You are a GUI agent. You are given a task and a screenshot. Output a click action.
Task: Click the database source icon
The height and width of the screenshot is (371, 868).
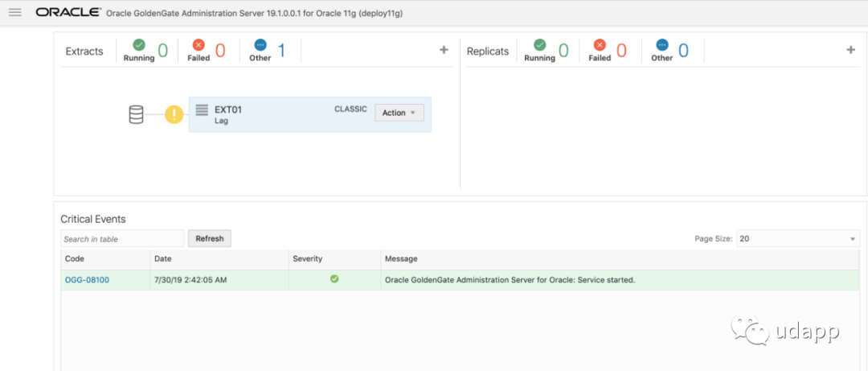point(137,115)
